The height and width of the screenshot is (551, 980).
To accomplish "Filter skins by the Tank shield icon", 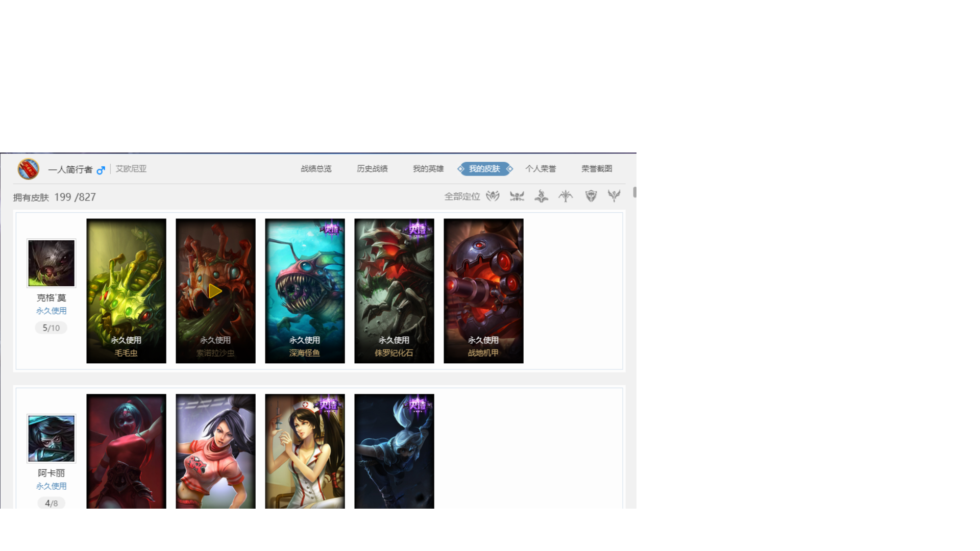I will pos(591,196).
